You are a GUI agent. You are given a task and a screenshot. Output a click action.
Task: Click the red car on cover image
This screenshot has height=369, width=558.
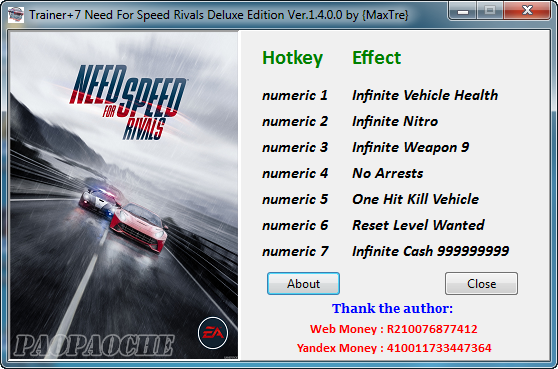click(139, 227)
